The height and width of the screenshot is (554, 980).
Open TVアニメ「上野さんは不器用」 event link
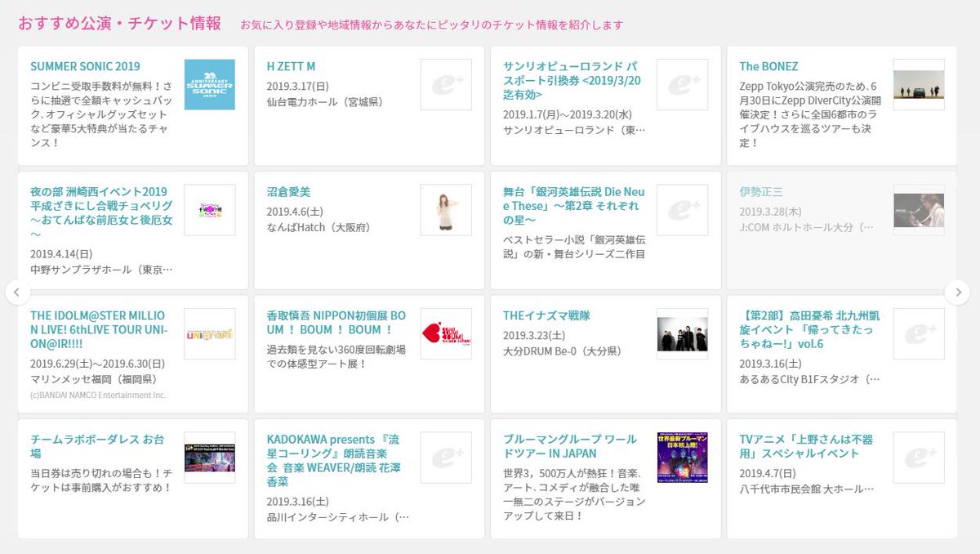tap(806, 446)
